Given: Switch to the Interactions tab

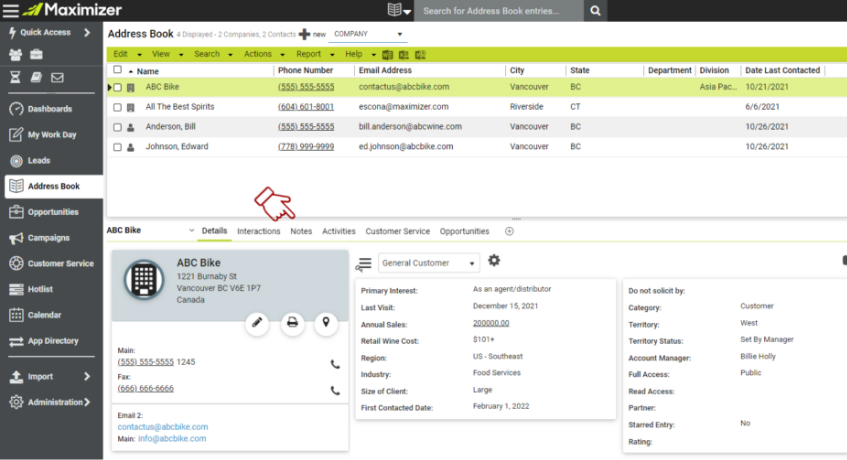Looking at the screenshot, I should click(x=259, y=231).
